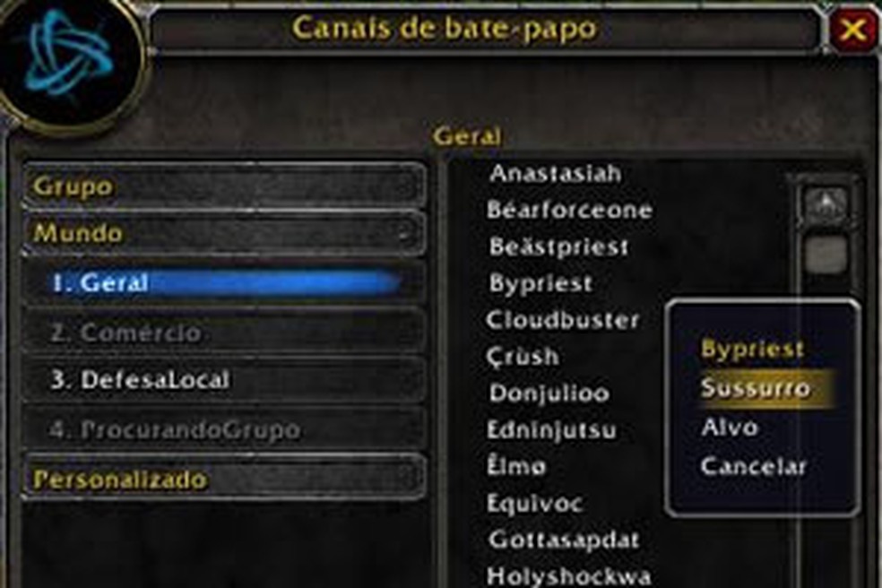Expand the Personalizado channel category
Viewport: 882px width, 588px height.
coord(224,479)
